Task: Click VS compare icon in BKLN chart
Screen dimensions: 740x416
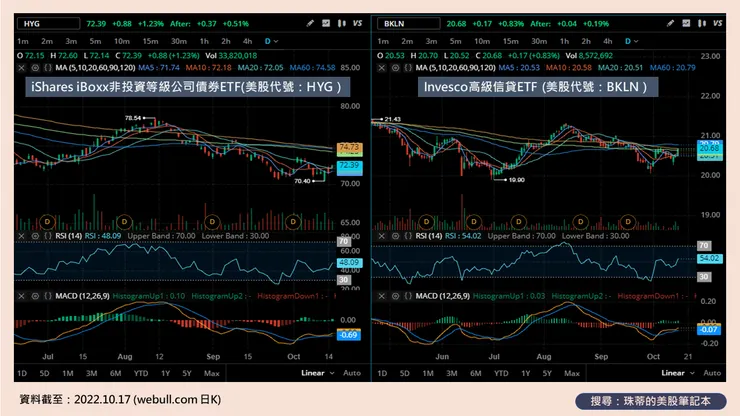Action: coord(717,23)
